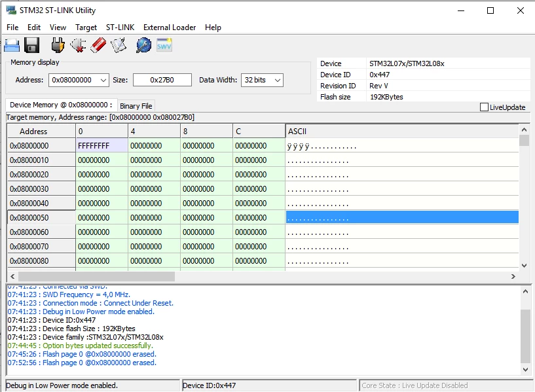
Task: Click log panel scroll up arrow
Action: 525,291
